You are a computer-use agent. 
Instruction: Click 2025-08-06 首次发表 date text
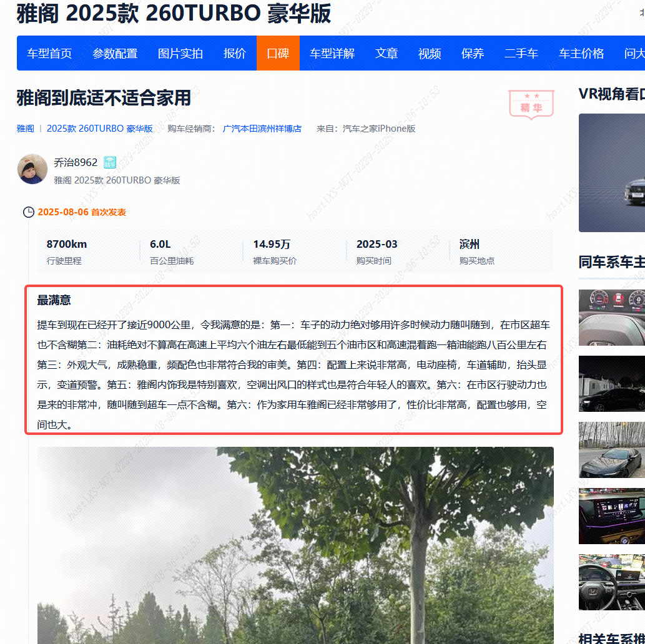(82, 212)
